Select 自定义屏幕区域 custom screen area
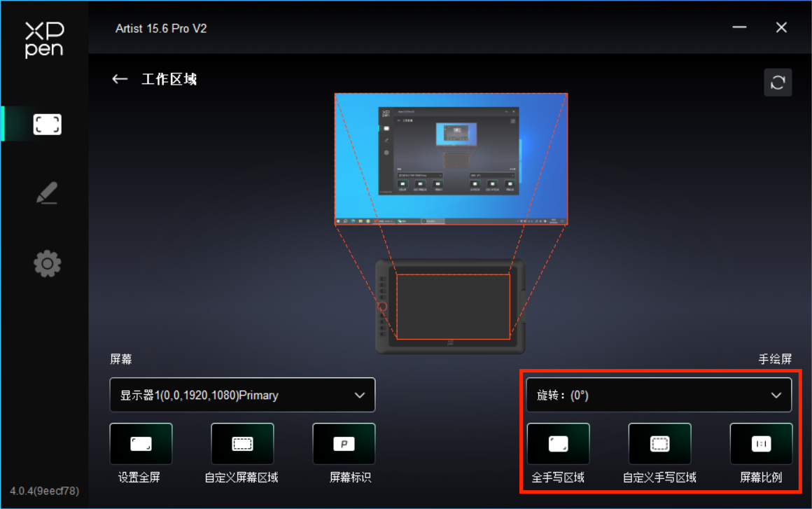 coord(242,444)
